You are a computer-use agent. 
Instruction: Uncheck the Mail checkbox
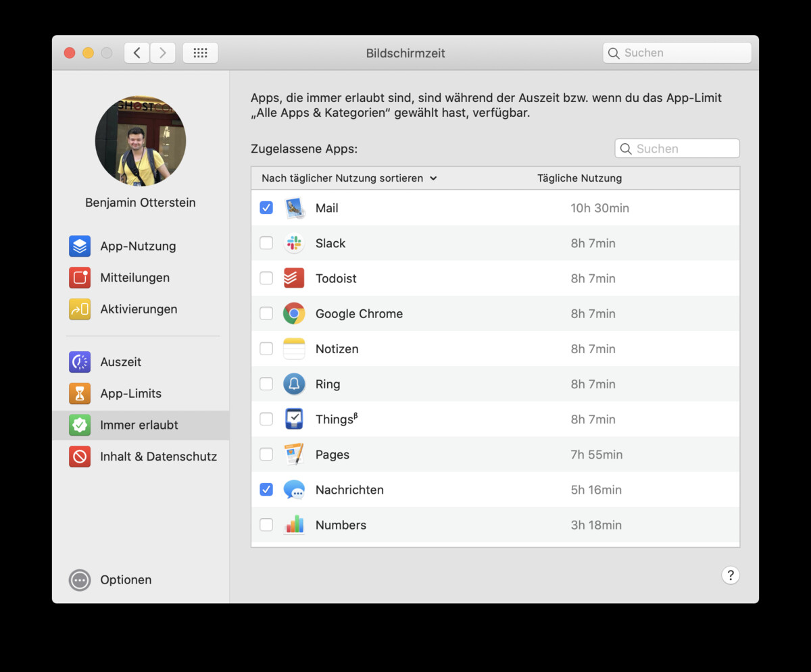tap(266, 208)
